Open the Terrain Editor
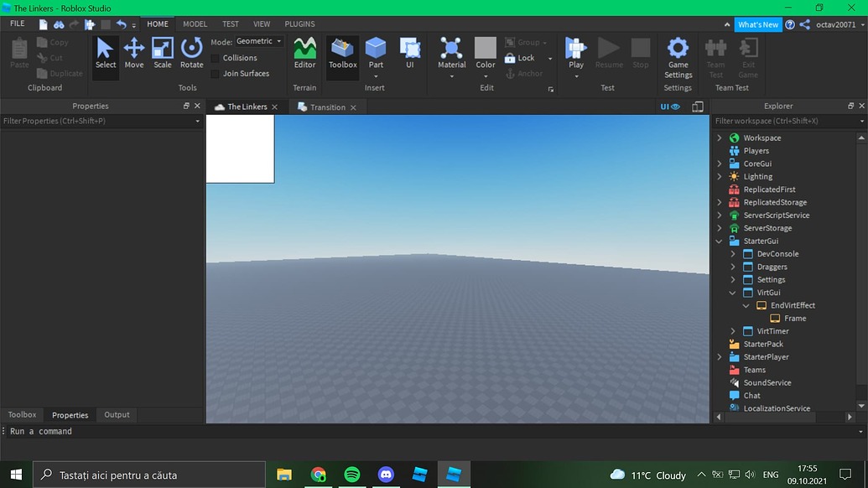 point(304,54)
